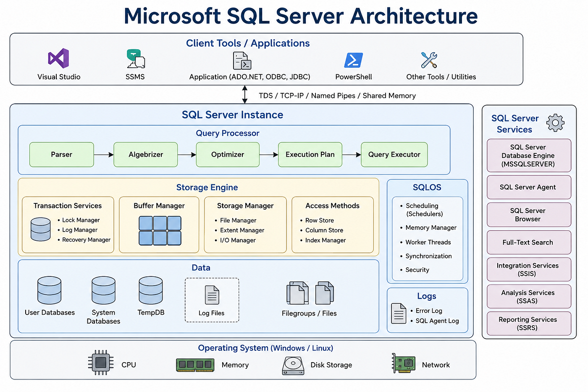Click the Microsoft SQL Server Architecture title
Viewport: 588px width, 392px height.
[x=301, y=16]
